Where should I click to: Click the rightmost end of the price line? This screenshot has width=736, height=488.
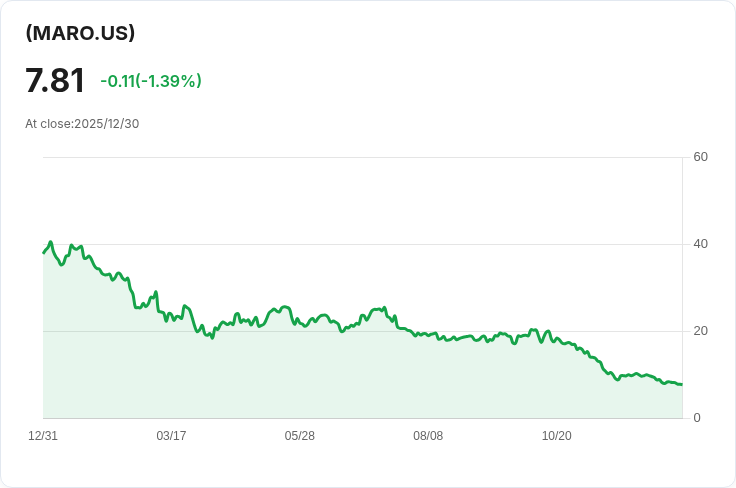click(x=681, y=384)
